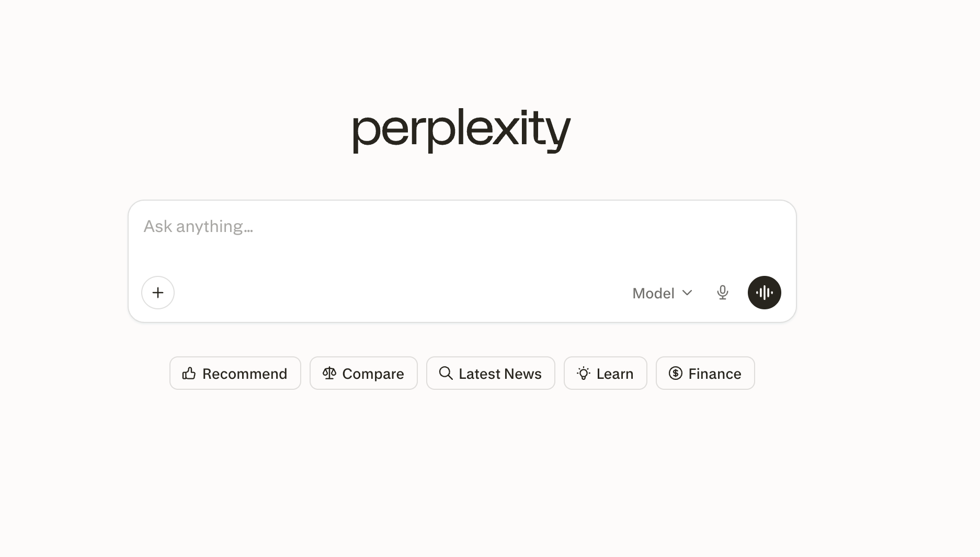Select the dollar icon on Finance chip
Screen dimensions: 980x557
click(x=675, y=373)
